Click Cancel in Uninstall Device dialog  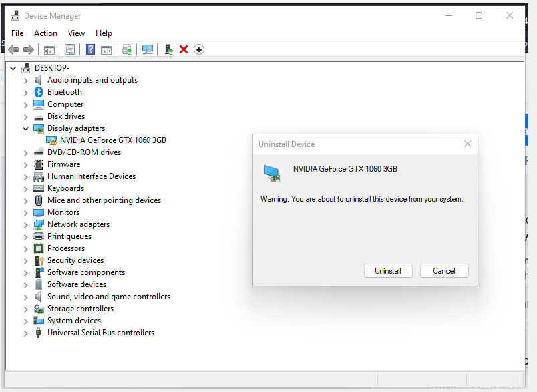pyautogui.click(x=444, y=271)
